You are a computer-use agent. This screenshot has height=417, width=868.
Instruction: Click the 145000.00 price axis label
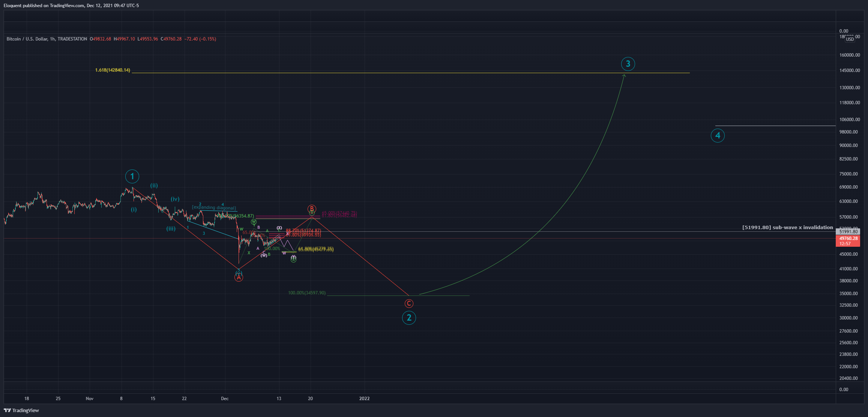coord(850,70)
